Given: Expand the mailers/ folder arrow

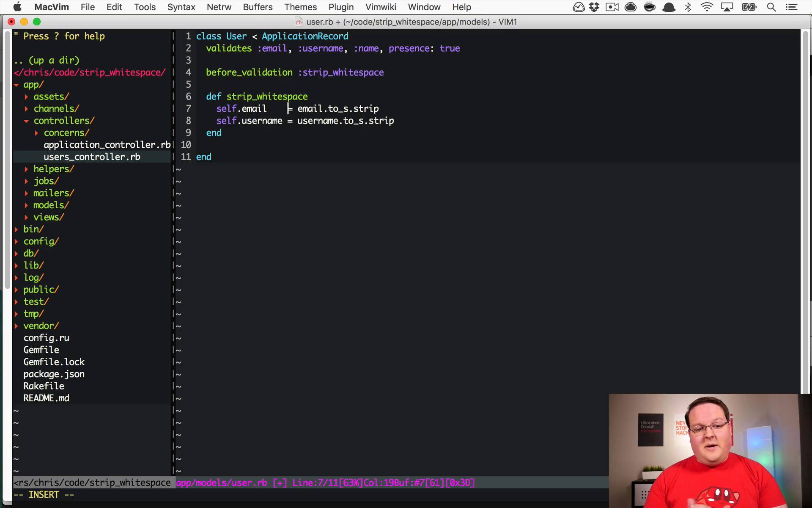Looking at the screenshot, I should [x=26, y=193].
